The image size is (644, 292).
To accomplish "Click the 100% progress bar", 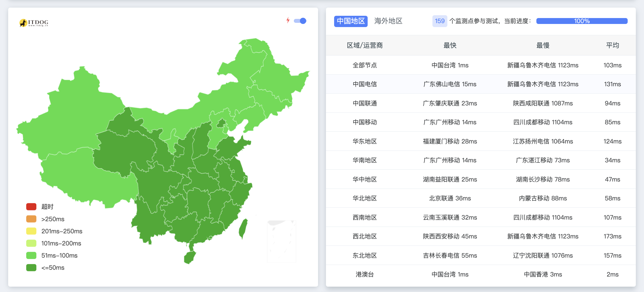I will (582, 21).
